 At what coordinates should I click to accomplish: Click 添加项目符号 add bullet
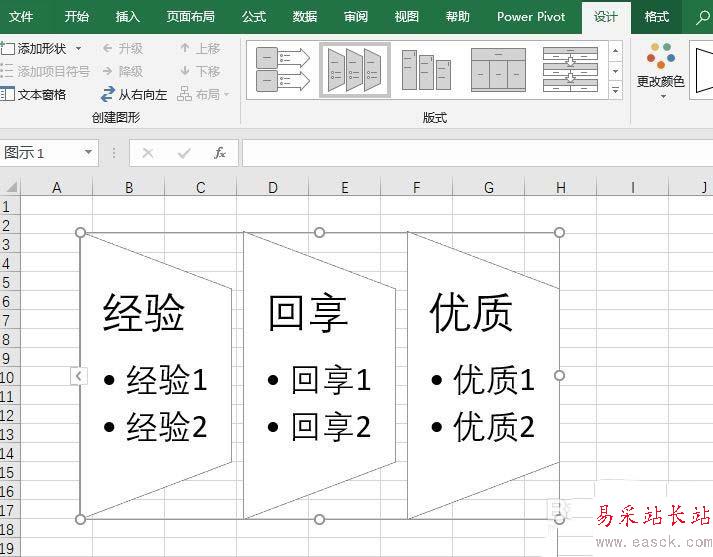[45, 71]
